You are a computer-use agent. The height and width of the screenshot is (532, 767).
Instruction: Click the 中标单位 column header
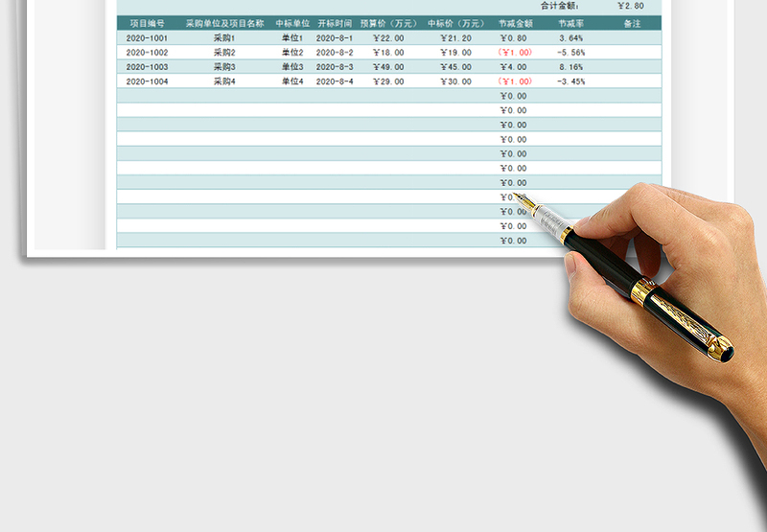tap(292, 23)
